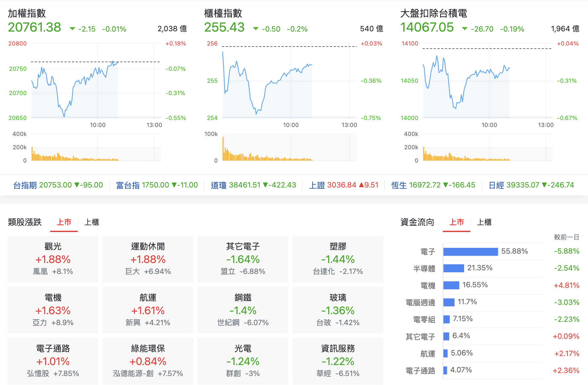Select the 上市 tab in 類股漲跌

(64, 222)
